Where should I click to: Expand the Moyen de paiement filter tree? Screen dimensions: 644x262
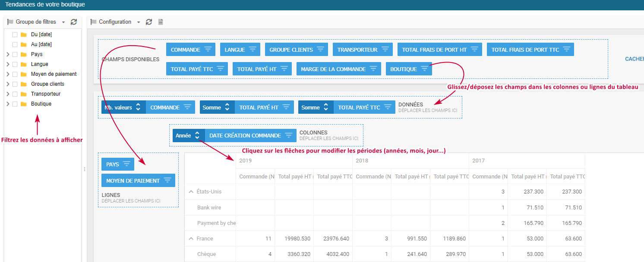[x=8, y=74]
